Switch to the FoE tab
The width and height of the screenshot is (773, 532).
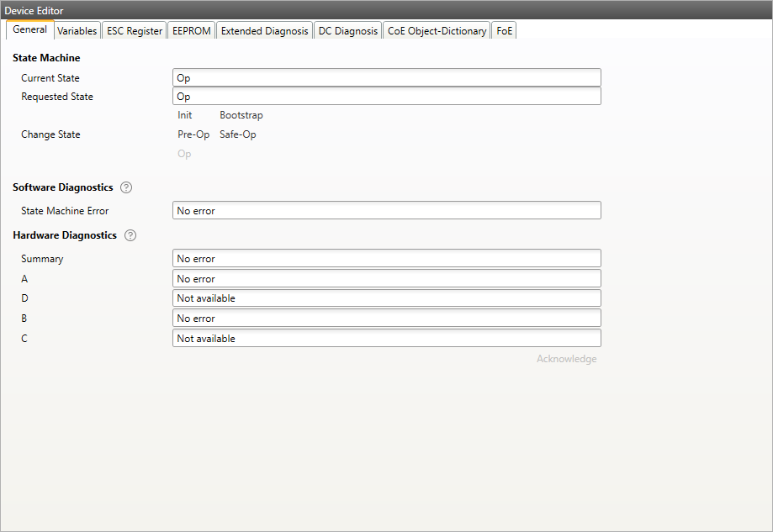505,31
